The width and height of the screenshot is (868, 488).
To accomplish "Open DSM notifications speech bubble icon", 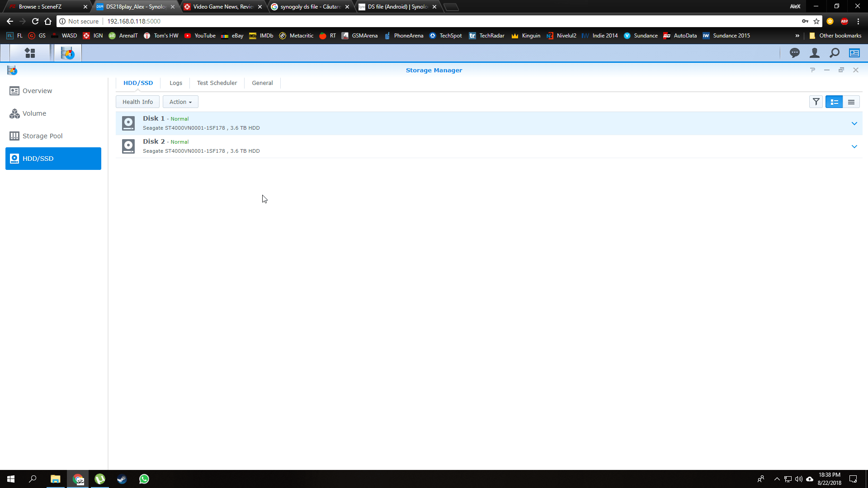I will [x=794, y=53].
